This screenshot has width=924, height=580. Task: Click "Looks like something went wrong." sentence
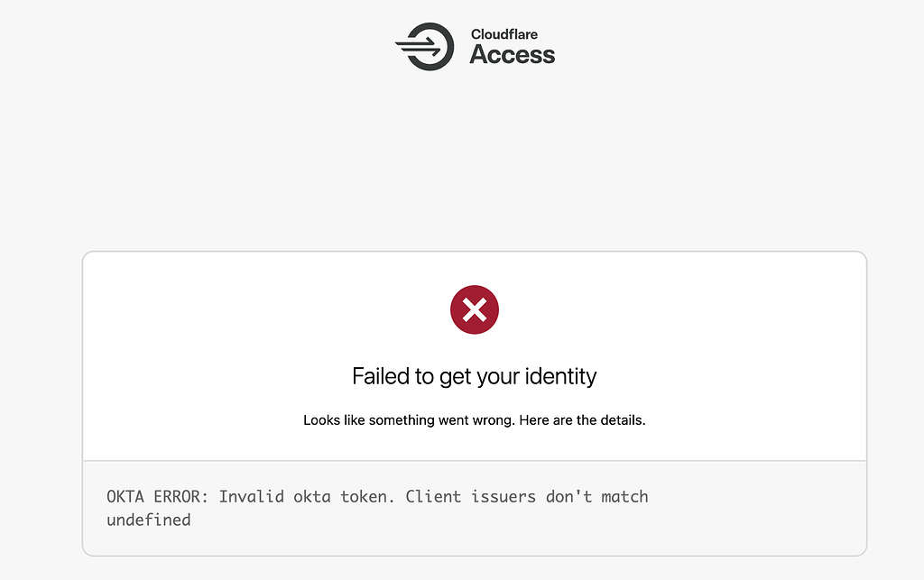409,420
